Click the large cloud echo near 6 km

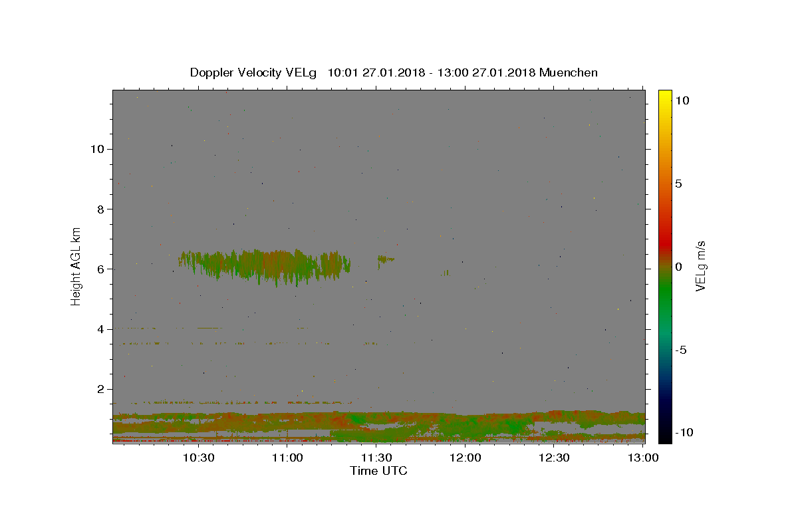point(266,266)
